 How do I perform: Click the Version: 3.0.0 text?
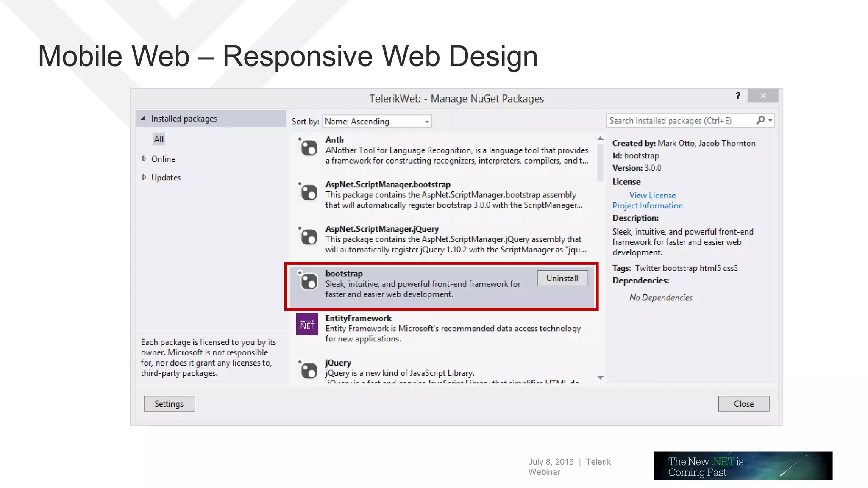pyautogui.click(x=637, y=168)
